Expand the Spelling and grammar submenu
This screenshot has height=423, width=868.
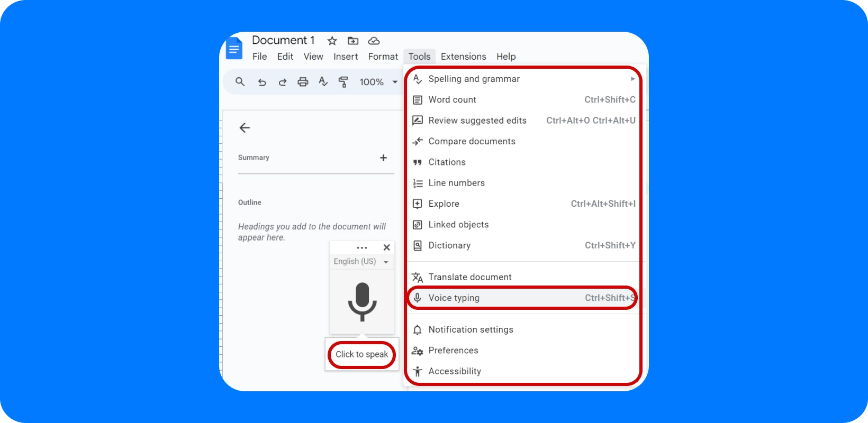click(x=524, y=79)
